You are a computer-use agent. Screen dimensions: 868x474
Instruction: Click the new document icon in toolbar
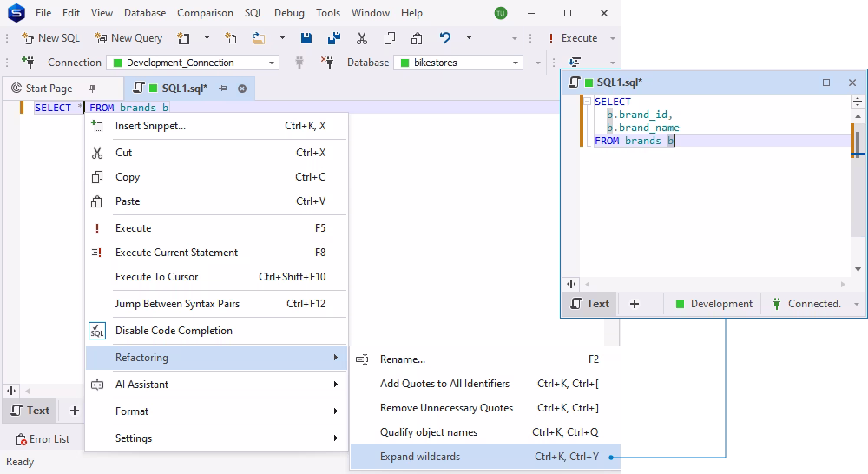click(183, 38)
